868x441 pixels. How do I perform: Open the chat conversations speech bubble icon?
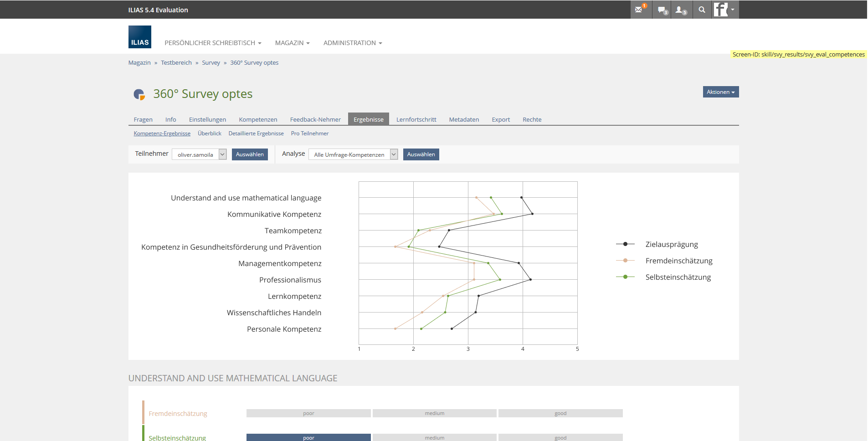click(x=662, y=10)
